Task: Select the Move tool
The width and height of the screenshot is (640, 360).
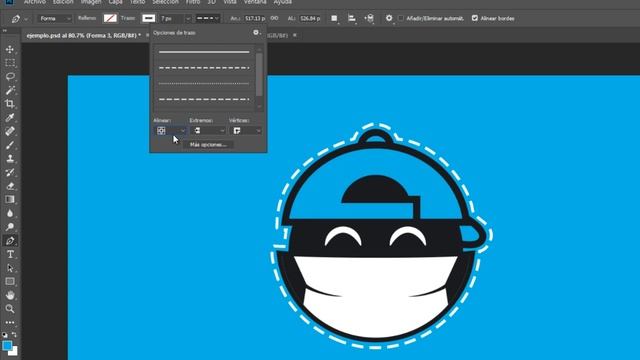Action: click(x=10, y=49)
